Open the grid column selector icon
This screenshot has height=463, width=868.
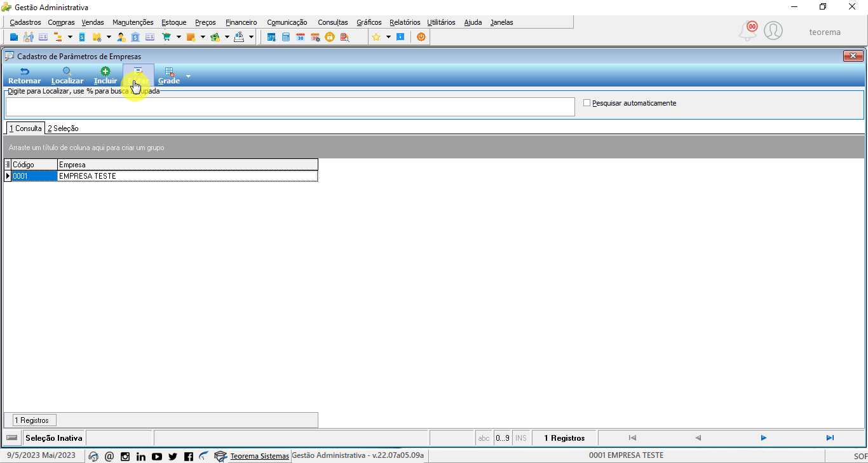click(x=8, y=165)
